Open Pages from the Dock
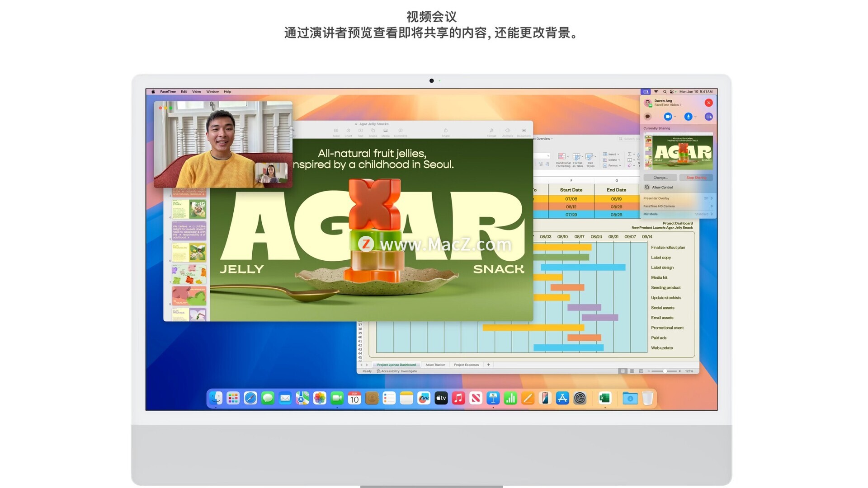The height and width of the screenshot is (488, 868). [x=528, y=398]
